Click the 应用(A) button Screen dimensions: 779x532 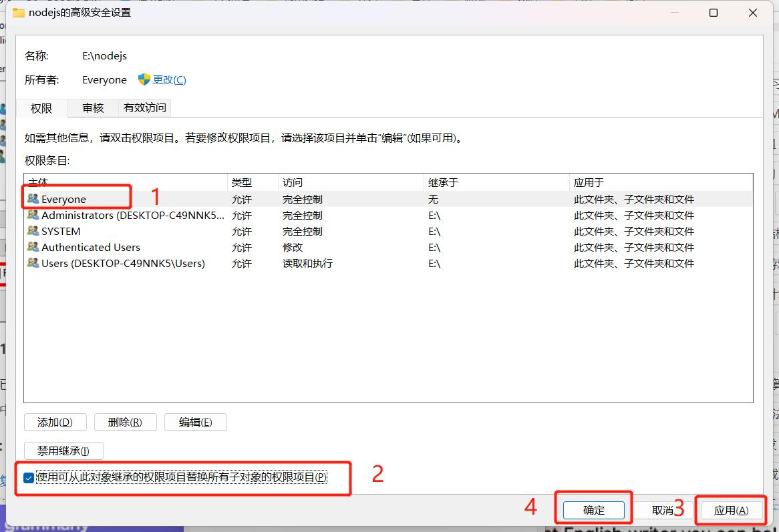731,510
